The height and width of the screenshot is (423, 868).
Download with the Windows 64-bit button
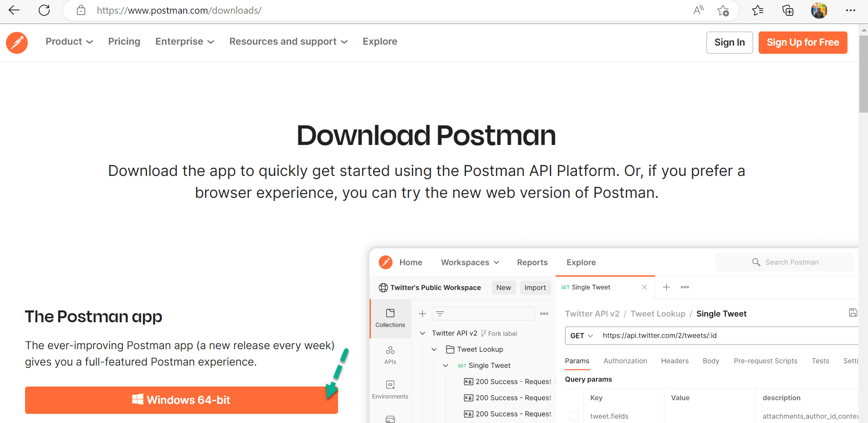(x=181, y=400)
